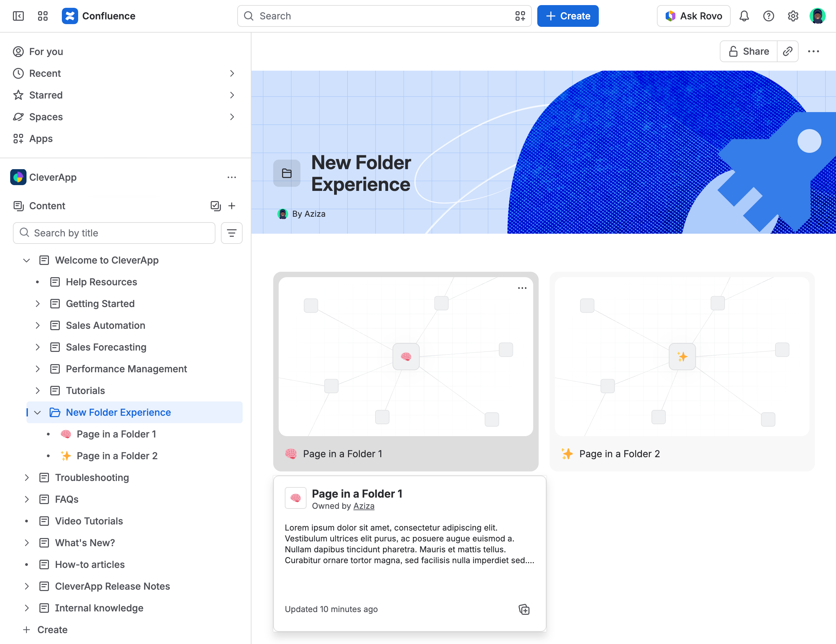Collapse New Folder Experience folder
This screenshot has width=836, height=644.
click(37, 412)
